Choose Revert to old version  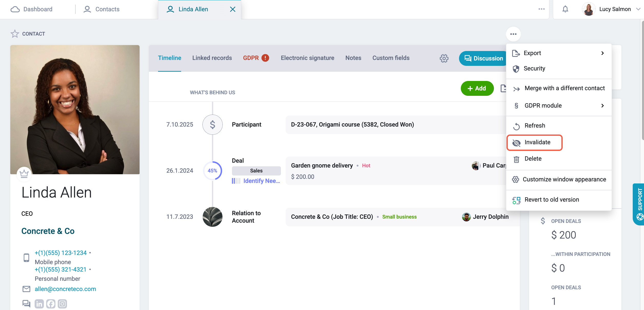point(552,200)
